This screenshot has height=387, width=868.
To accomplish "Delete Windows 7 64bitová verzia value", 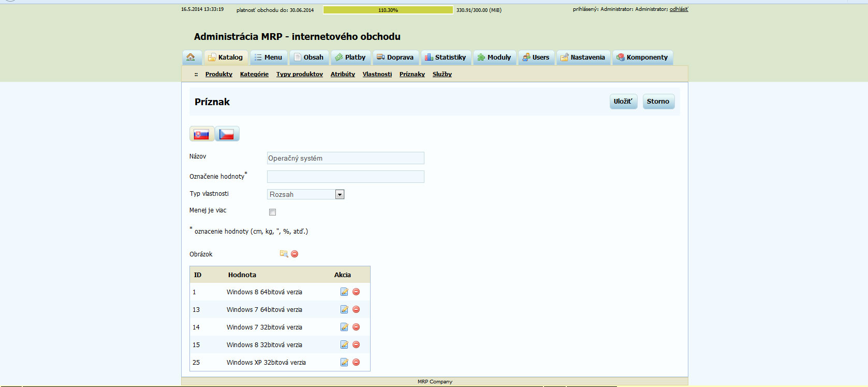I will point(356,309).
